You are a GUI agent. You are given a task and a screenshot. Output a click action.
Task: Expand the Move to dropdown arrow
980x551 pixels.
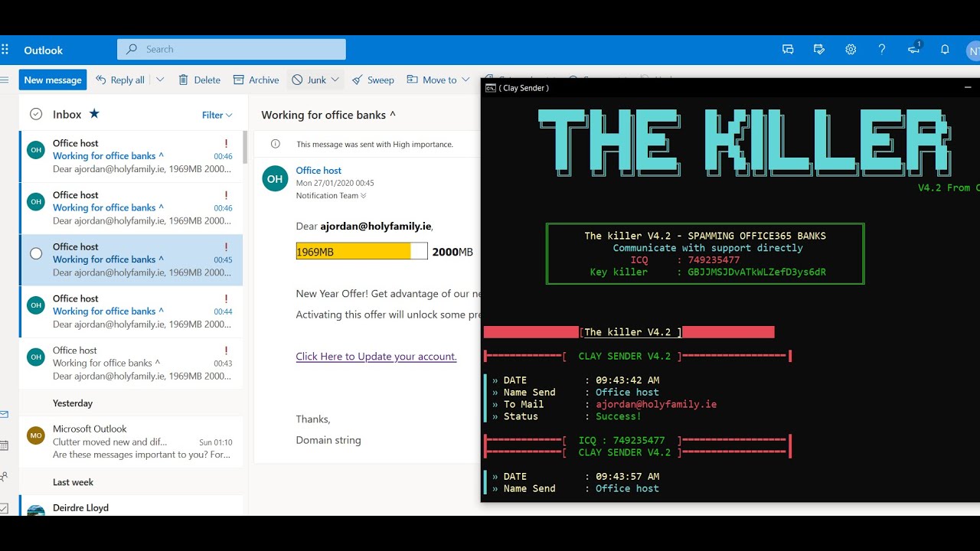point(465,80)
